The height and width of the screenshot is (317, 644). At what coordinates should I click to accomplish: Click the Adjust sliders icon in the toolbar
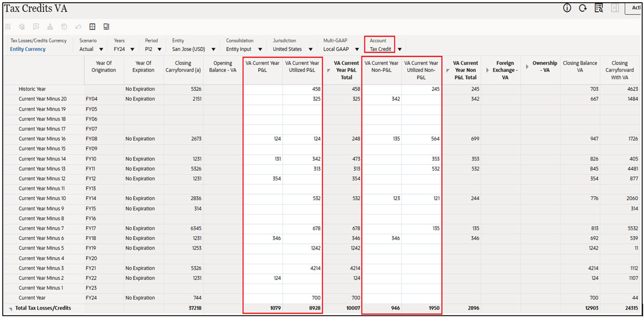pyautogui.click(x=8, y=27)
